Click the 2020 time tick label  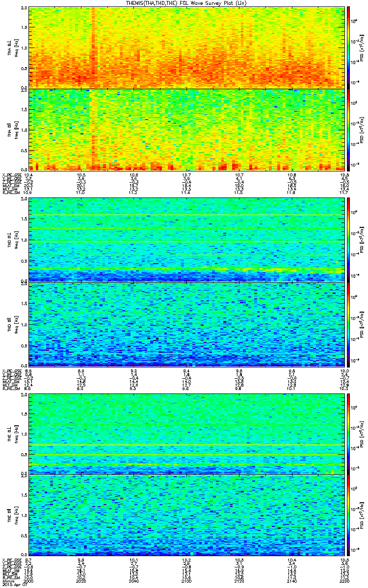coord(81,582)
